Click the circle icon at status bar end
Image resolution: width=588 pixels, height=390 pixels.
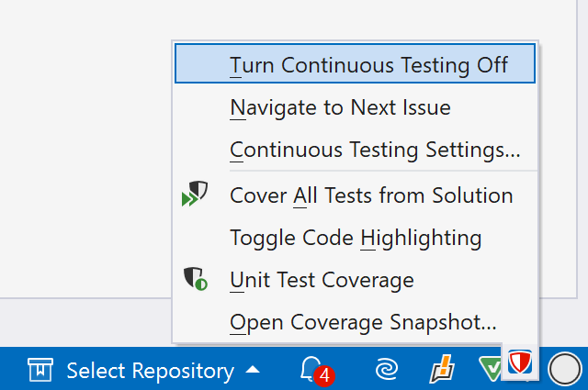point(561,370)
